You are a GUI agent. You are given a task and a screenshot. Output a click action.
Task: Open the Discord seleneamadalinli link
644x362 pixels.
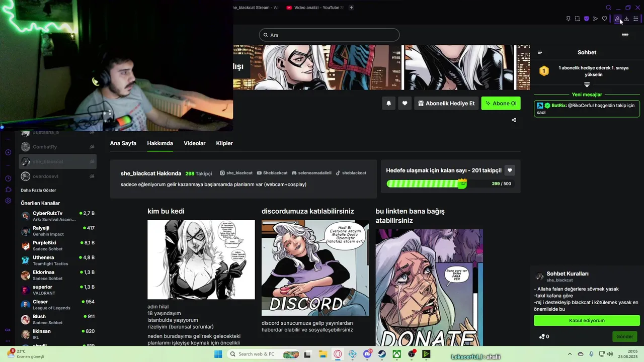[311, 173]
